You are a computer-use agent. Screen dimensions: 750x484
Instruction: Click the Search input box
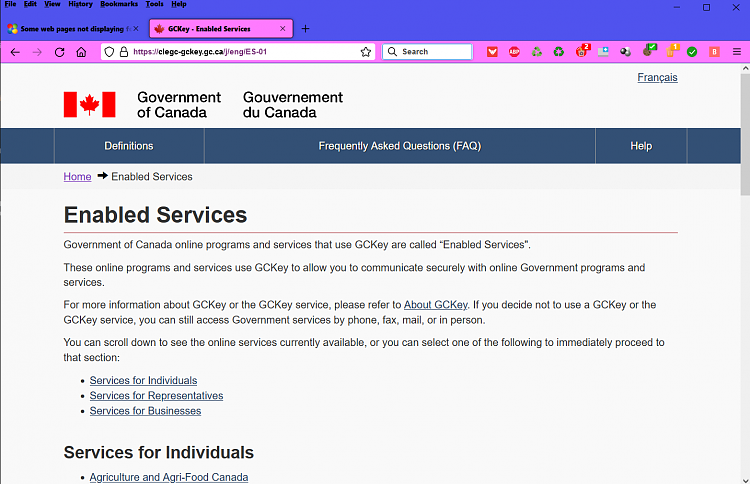[x=427, y=52]
